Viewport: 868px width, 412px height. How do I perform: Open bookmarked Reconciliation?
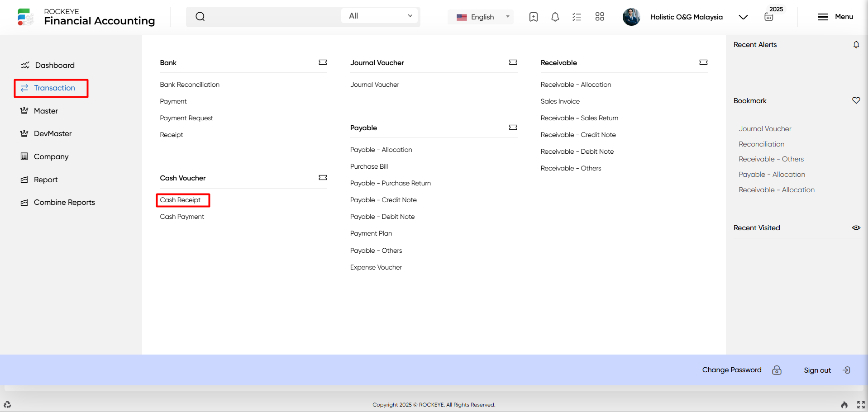(762, 144)
